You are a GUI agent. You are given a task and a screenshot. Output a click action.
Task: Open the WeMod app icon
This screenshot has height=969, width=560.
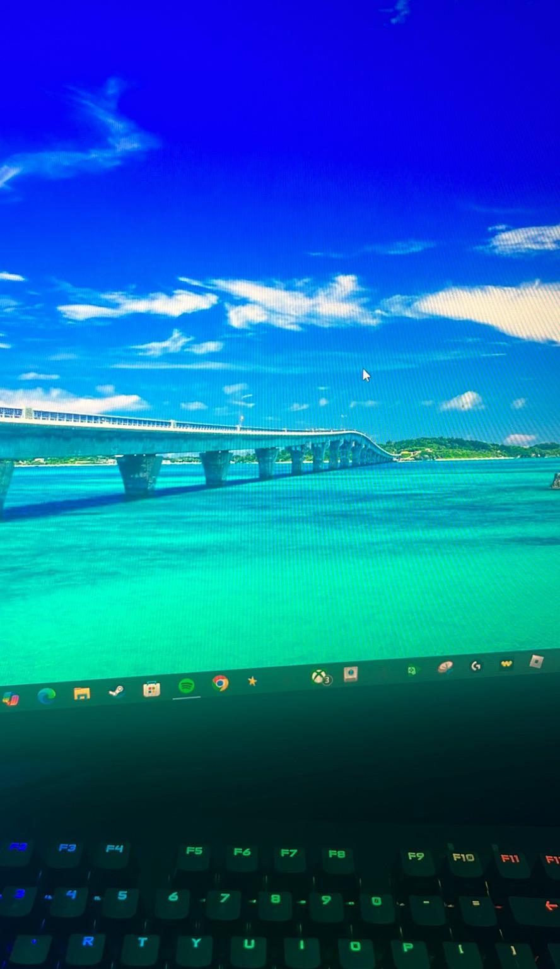tap(506, 664)
